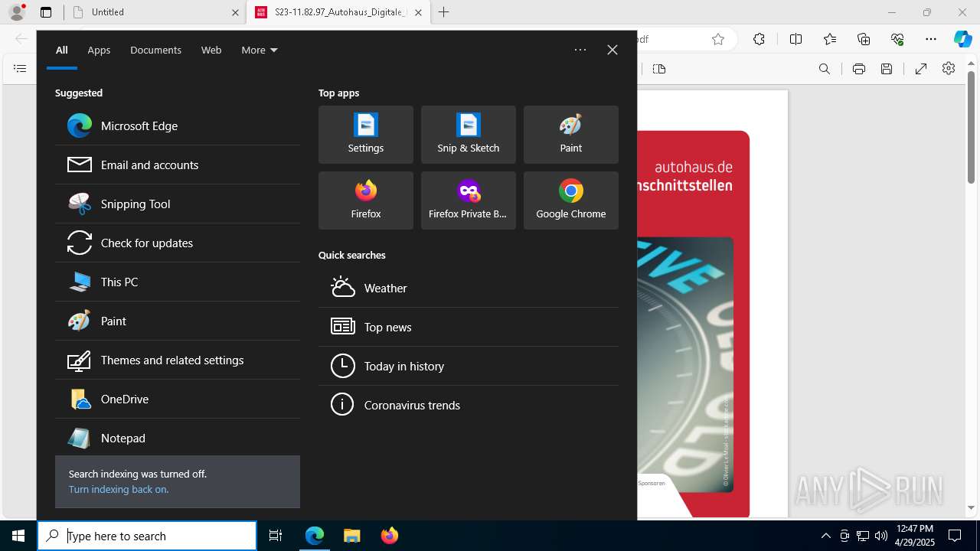980x551 pixels.
Task: Open This PC from suggested list
Action: [178, 282]
